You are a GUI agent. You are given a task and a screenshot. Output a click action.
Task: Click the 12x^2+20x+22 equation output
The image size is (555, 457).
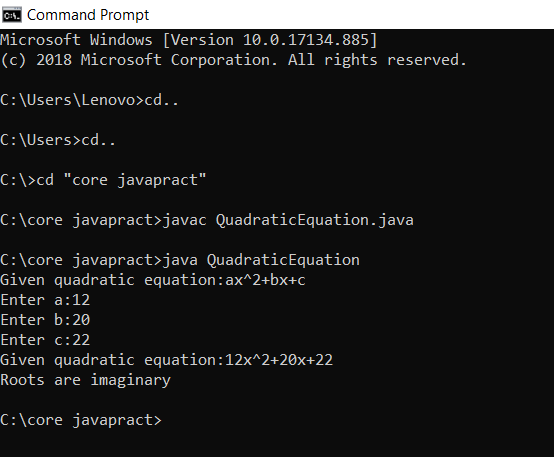(x=279, y=360)
